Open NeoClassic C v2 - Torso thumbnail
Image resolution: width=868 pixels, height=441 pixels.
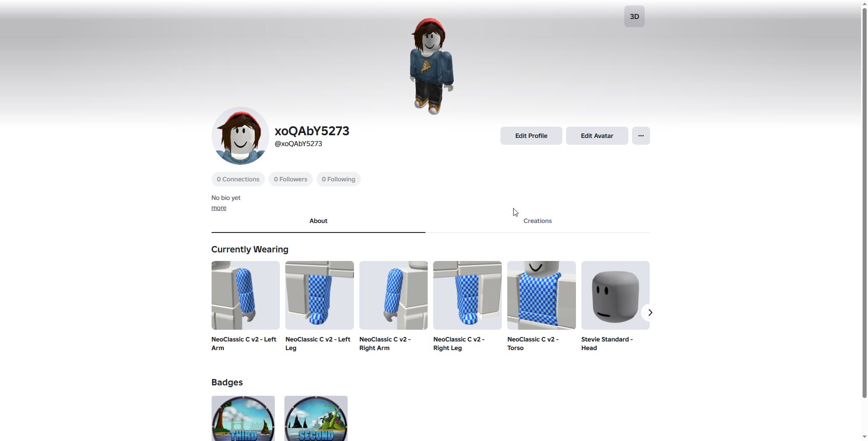(542, 295)
